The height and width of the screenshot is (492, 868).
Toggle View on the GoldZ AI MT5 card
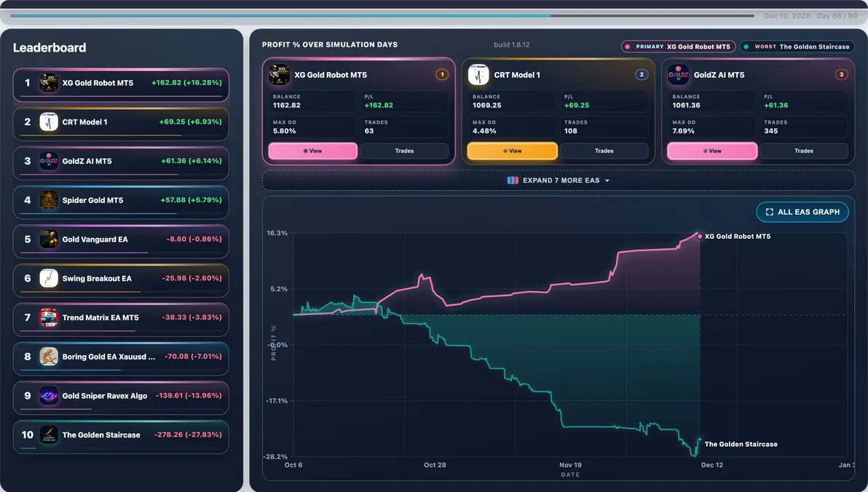click(x=712, y=151)
